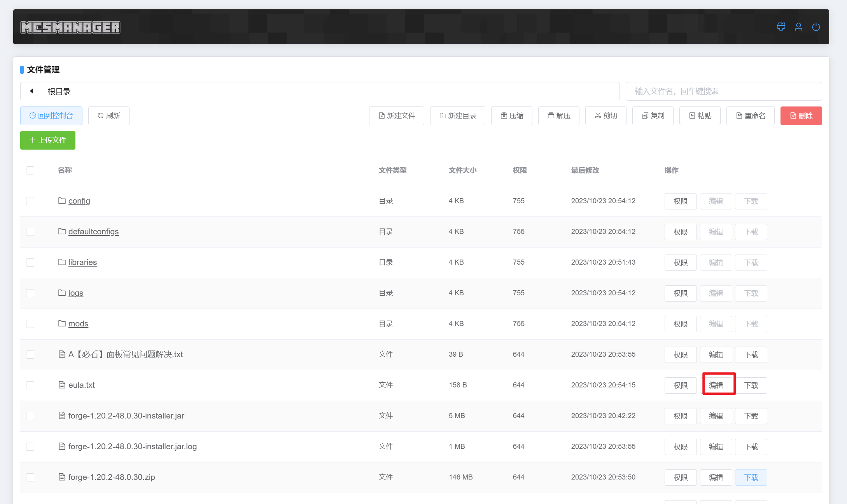
Task: Click the Compress (压缩) button
Action: [x=511, y=116]
